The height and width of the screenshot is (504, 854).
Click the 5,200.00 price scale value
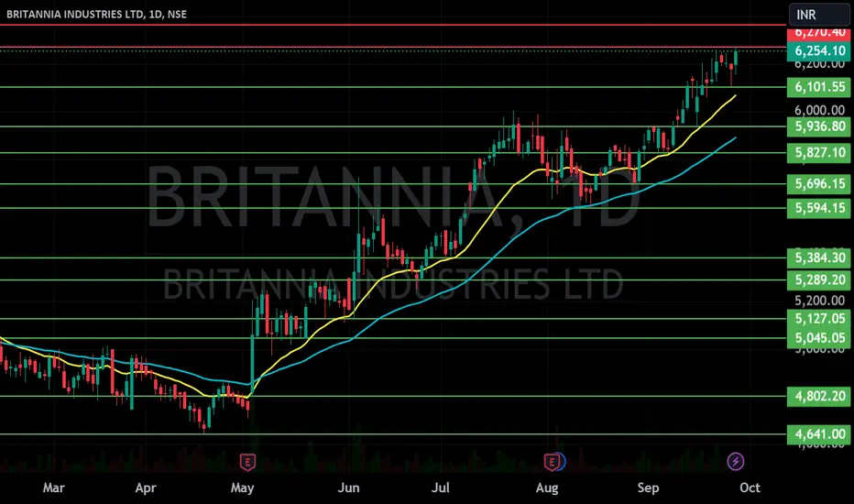[x=820, y=301]
